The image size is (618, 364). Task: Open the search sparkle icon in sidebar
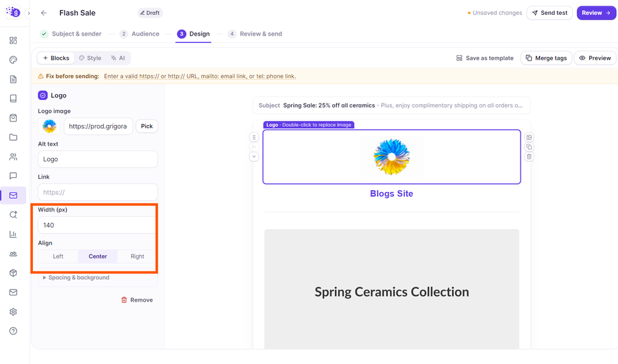(x=13, y=214)
